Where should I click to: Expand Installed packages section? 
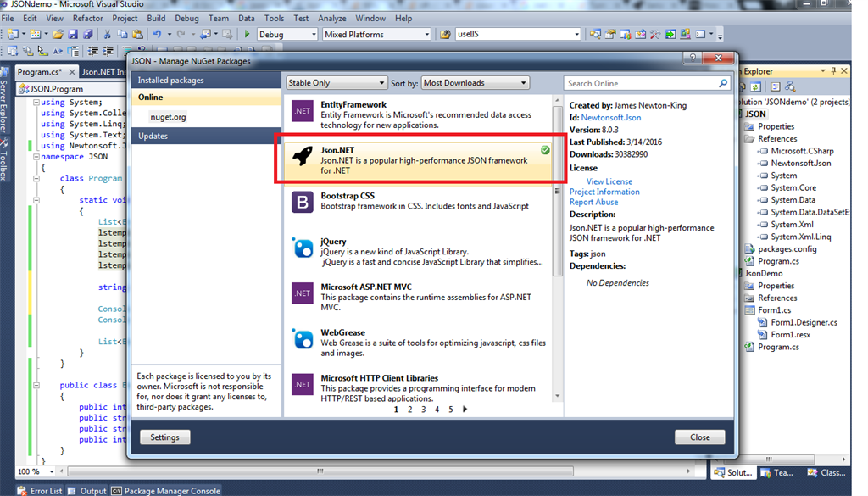(206, 81)
